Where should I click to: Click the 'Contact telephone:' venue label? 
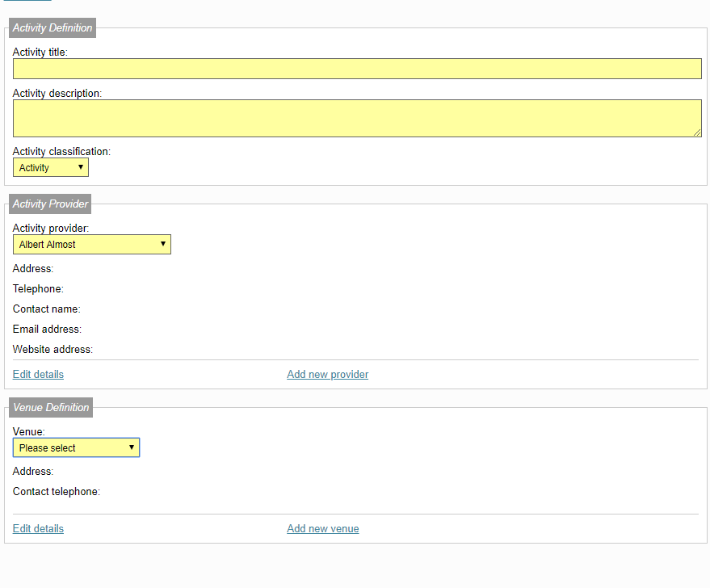tap(57, 492)
